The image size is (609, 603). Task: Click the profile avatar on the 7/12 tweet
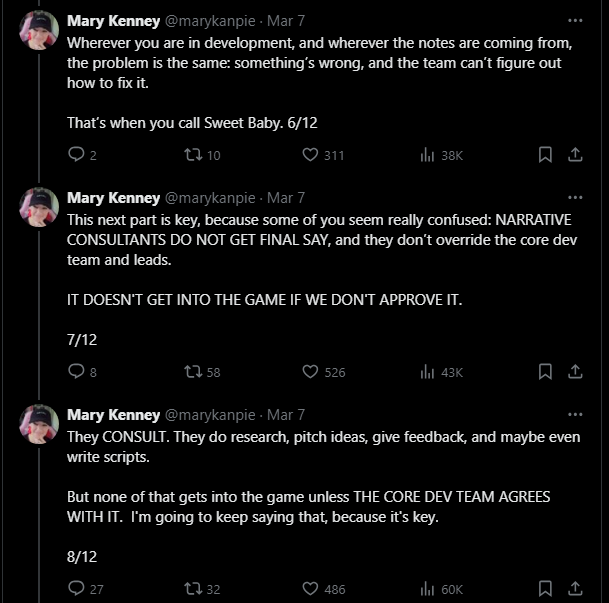[x=39, y=206]
